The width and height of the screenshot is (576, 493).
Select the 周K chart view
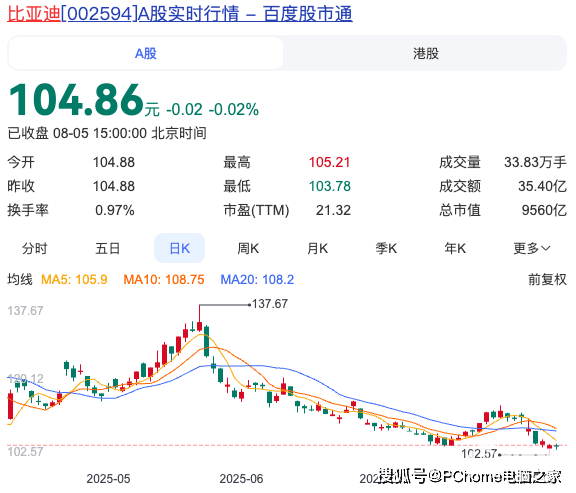tap(248, 248)
